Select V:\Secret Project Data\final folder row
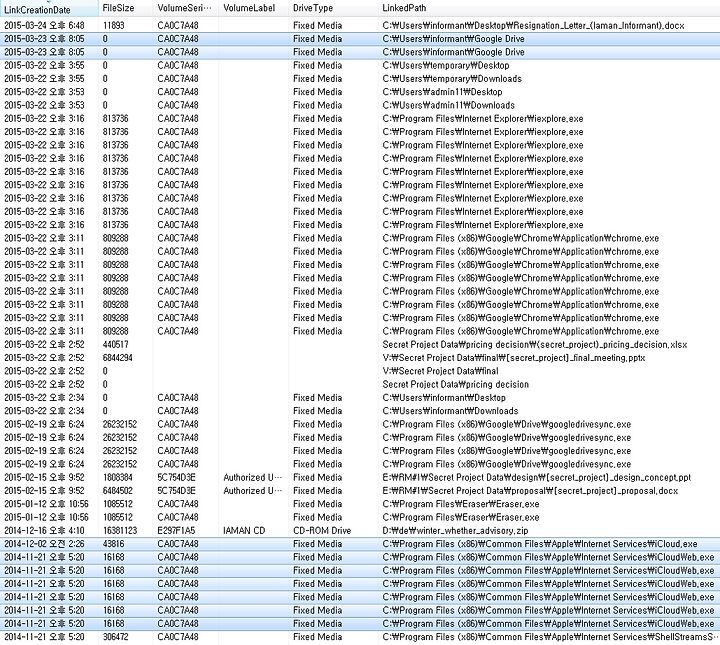The width and height of the screenshot is (720, 645). pos(440,371)
